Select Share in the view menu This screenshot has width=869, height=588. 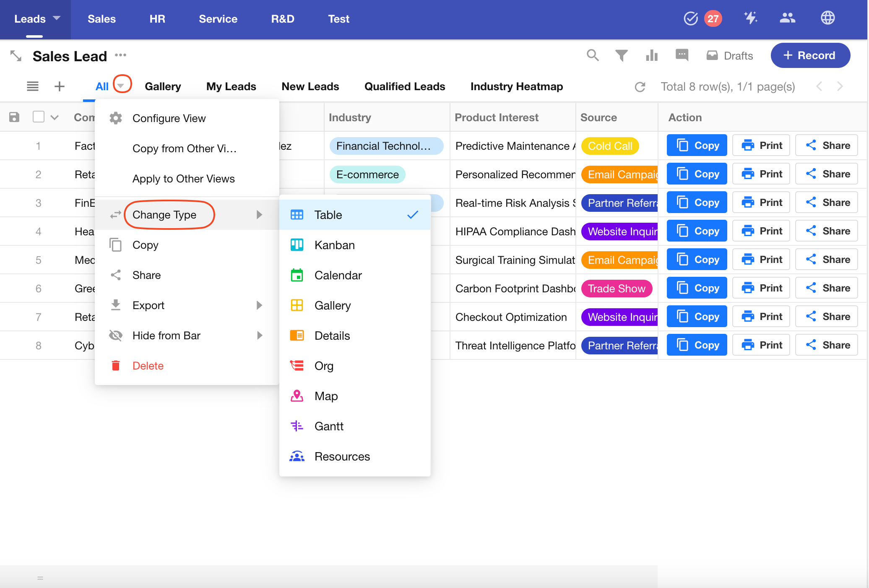point(187,275)
